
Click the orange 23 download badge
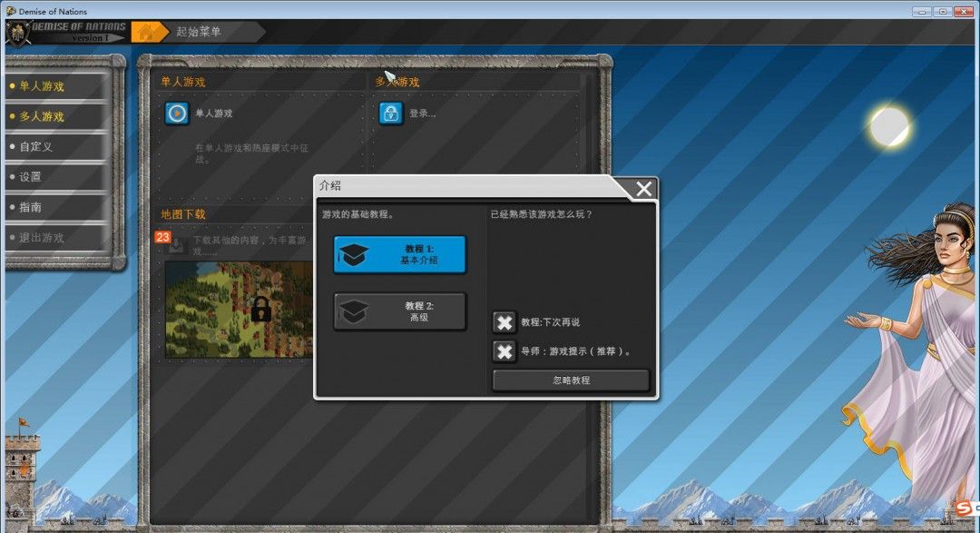pyautogui.click(x=163, y=237)
